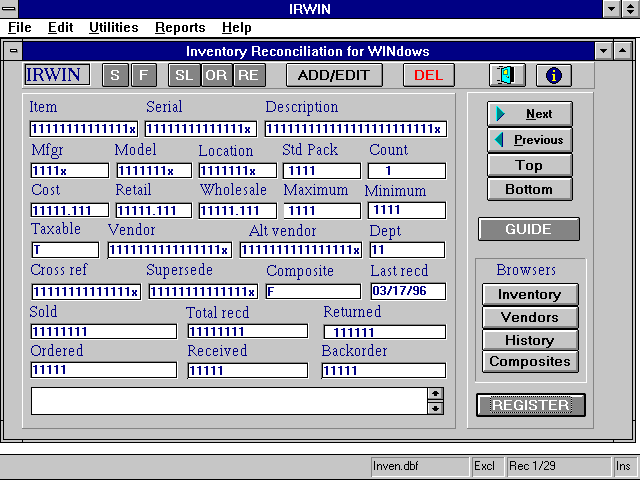The image size is (640, 480).
Task: Select the SL toolbar button
Action: point(185,75)
